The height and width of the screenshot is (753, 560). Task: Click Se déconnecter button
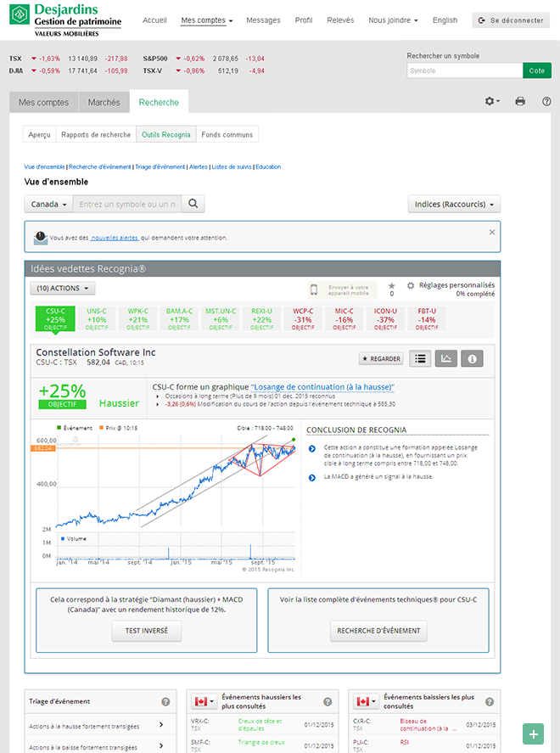point(511,20)
